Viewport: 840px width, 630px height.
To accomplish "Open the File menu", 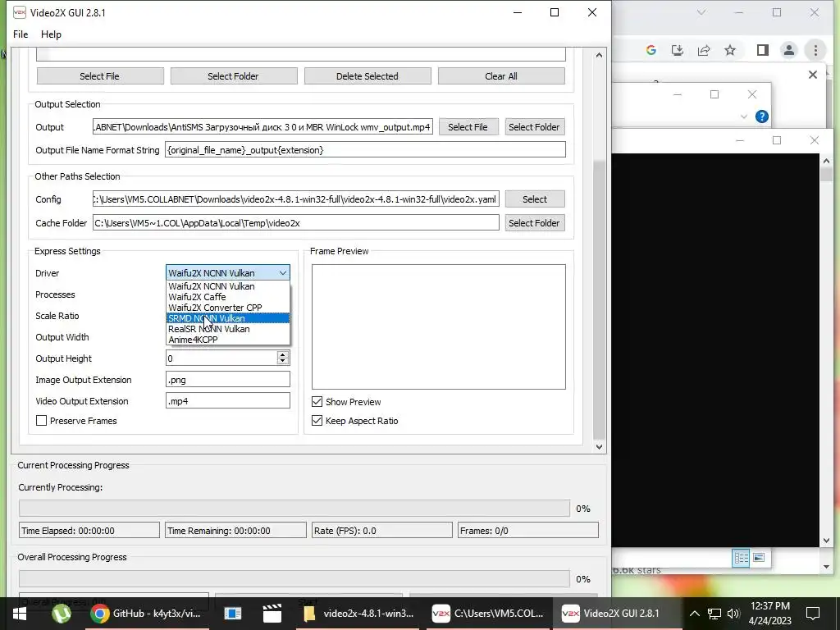I will 21,34.
